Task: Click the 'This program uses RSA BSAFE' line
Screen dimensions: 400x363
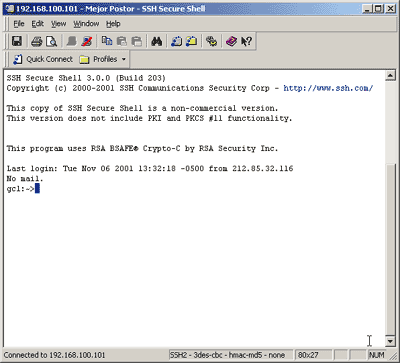Action: [142, 149]
